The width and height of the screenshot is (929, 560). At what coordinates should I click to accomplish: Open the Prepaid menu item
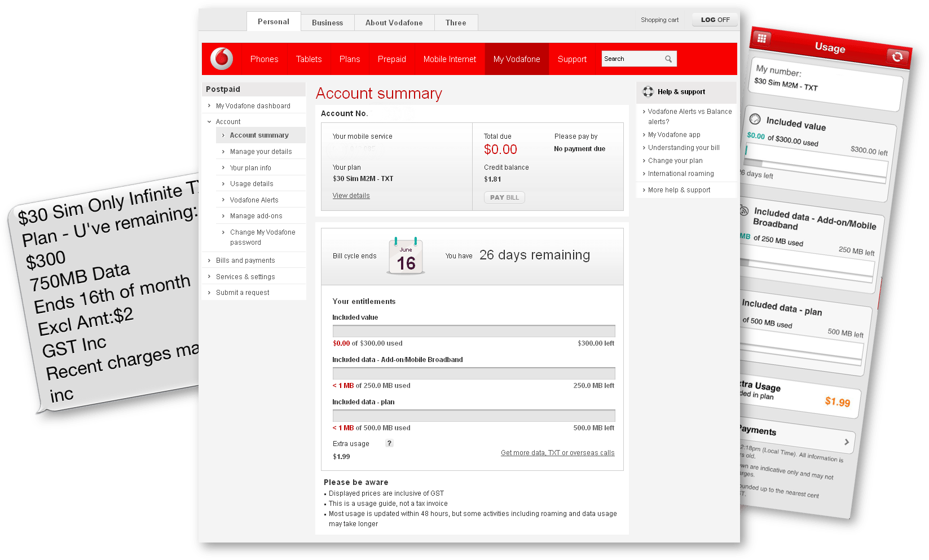point(391,59)
